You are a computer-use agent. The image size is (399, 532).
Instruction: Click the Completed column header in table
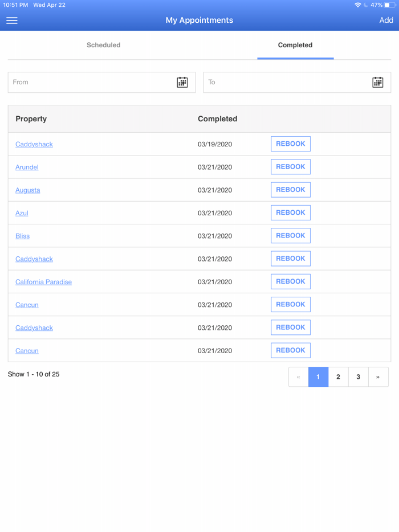point(217,119)
